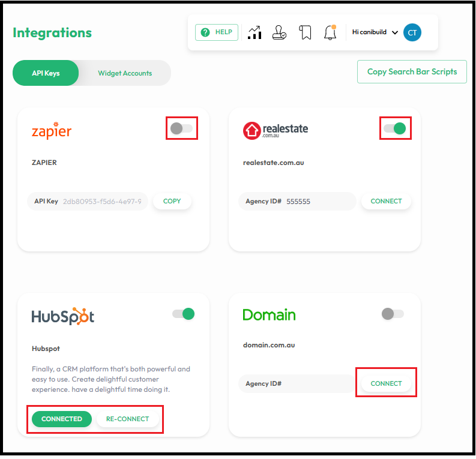Click the Zapier API Key field
476x459 pixels.
click(88, 201)
